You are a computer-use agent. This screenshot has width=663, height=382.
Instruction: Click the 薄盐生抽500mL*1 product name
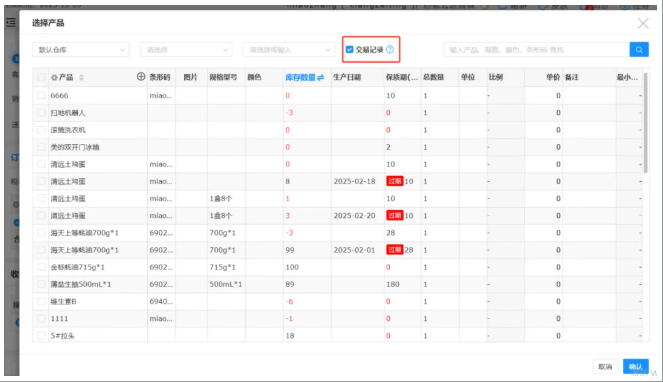[x=81, y=284]
